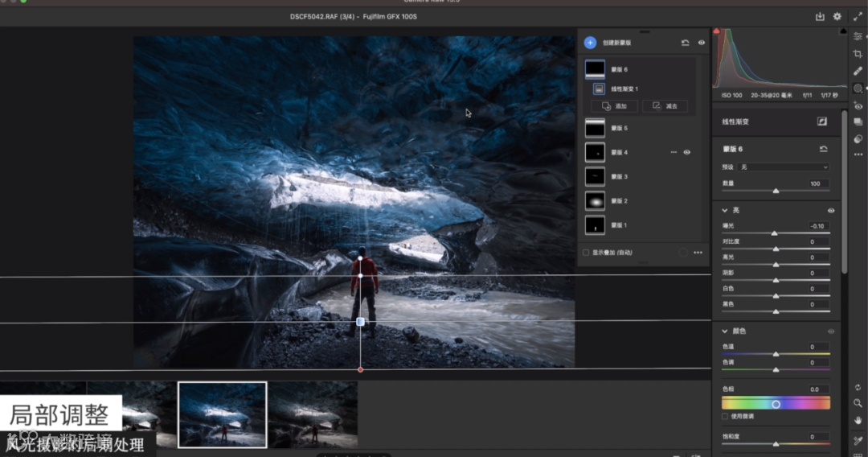868x457 pixels.
Task: Open the 预设 preset dropdown
Action: click(x=784, y=167)
